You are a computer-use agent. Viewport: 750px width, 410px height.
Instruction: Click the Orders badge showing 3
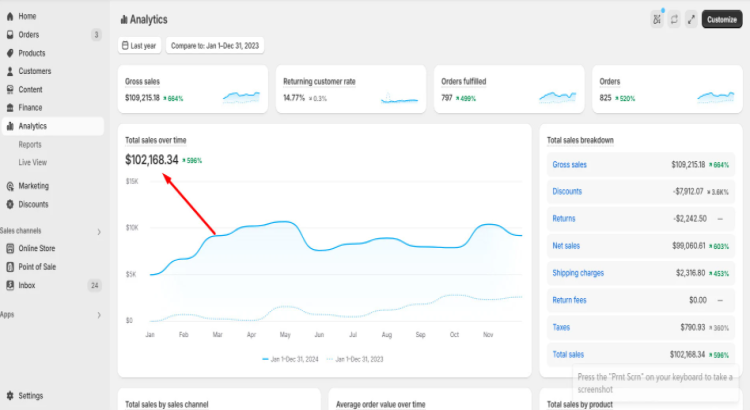[x=96, y=34]
